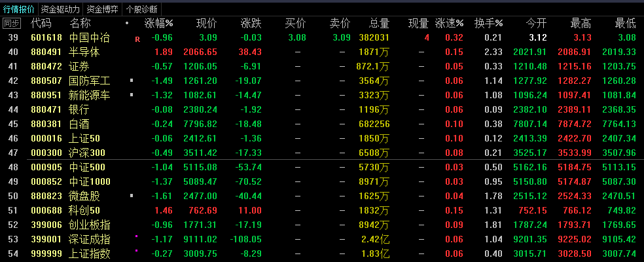
Task: Select the 银行 row name
Action: 79,110
